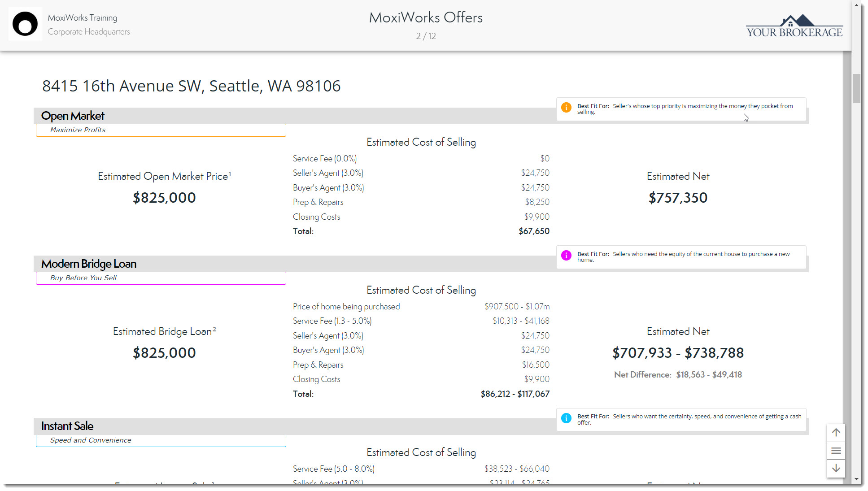Select the Open Market section header

[x=73, y=116]
